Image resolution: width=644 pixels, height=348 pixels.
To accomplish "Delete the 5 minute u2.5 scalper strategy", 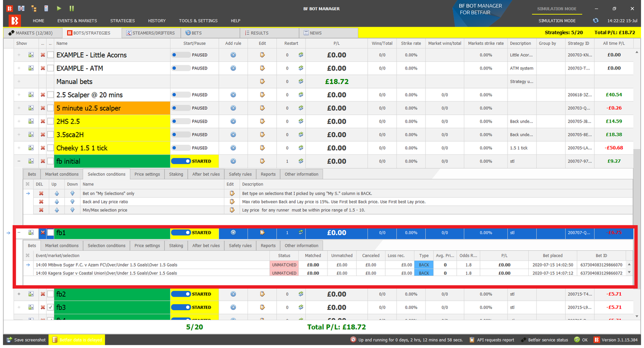I will (x=43, y=108).
